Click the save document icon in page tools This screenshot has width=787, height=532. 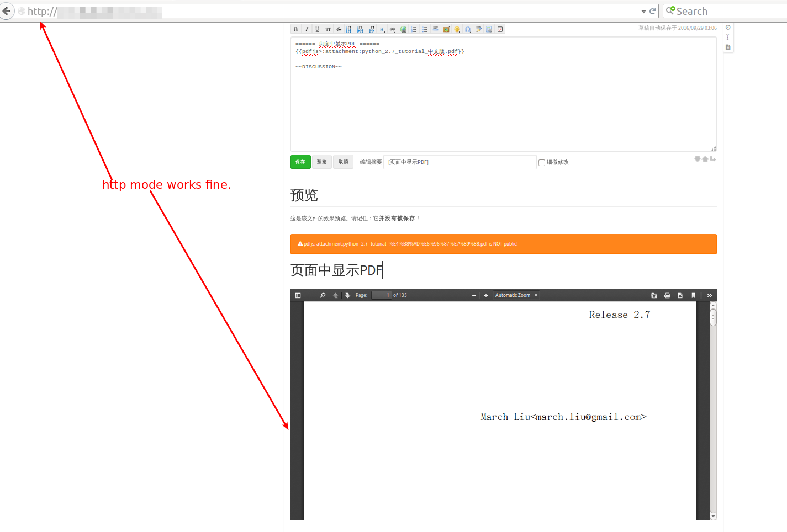coord(728,47)
